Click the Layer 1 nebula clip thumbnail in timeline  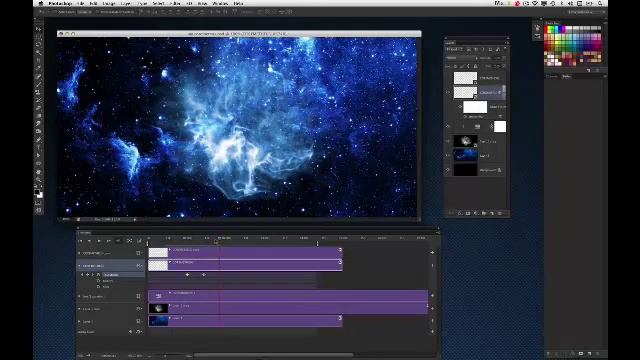158,321
